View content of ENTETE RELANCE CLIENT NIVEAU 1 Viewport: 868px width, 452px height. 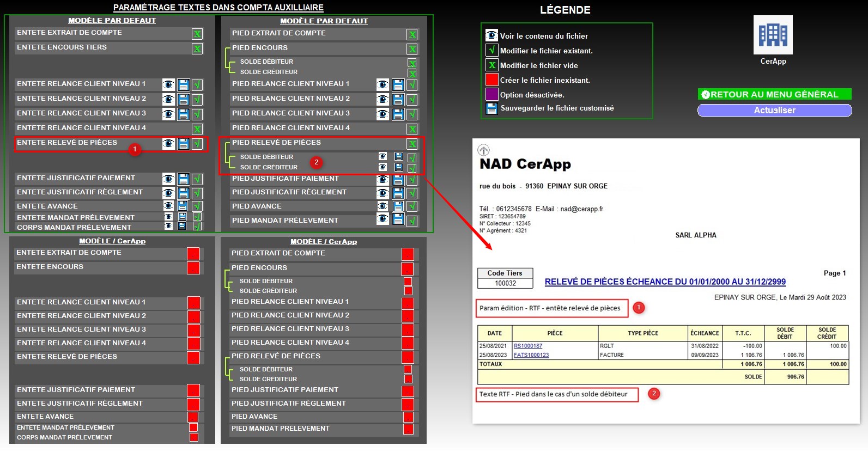point(168,85)
